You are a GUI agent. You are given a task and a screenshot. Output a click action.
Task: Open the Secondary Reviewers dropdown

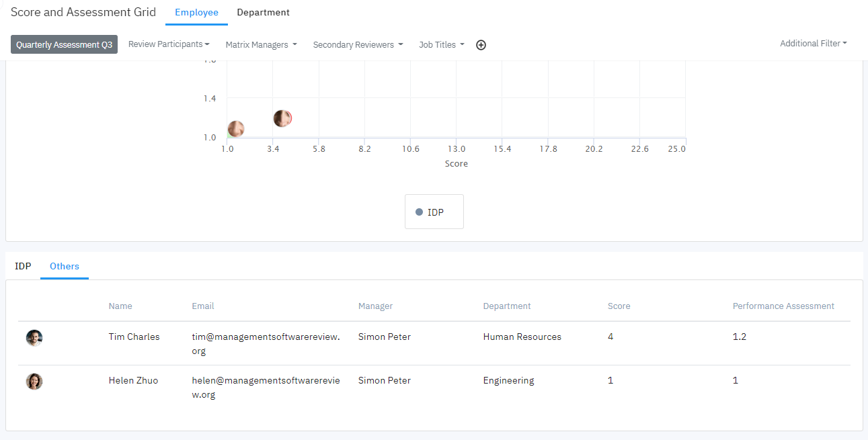pyautogui.click(x=358, y=45)
